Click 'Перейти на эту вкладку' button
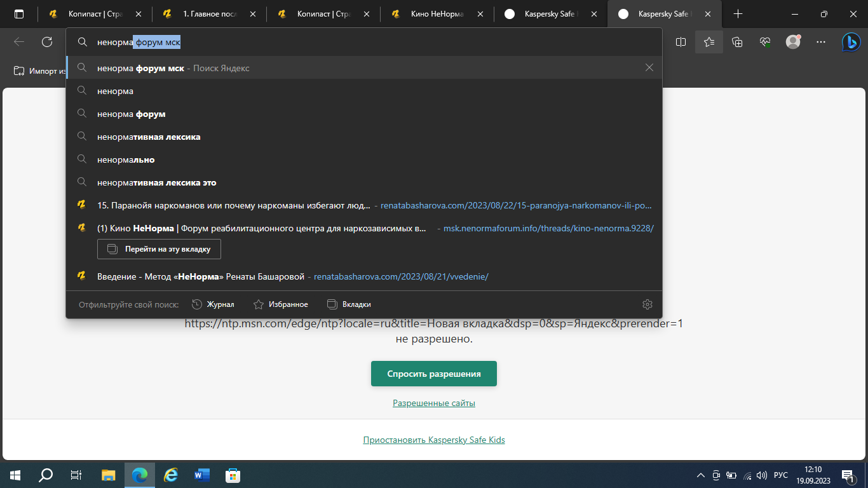Image resolution: width=868 pixels, height=488 pixels. tap(159, 249)
